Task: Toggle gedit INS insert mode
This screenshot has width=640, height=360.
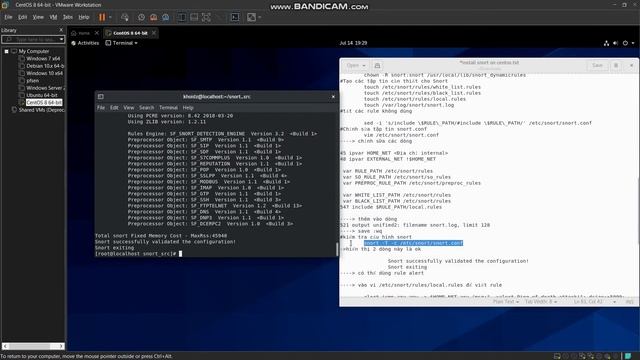Action: [629, 302]
